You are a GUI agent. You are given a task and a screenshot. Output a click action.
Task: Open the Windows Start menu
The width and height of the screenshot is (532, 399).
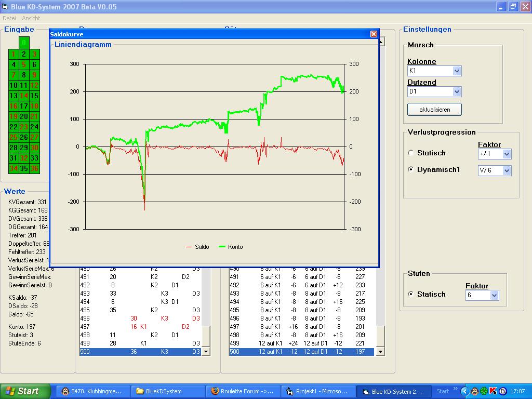click(25, 391)
